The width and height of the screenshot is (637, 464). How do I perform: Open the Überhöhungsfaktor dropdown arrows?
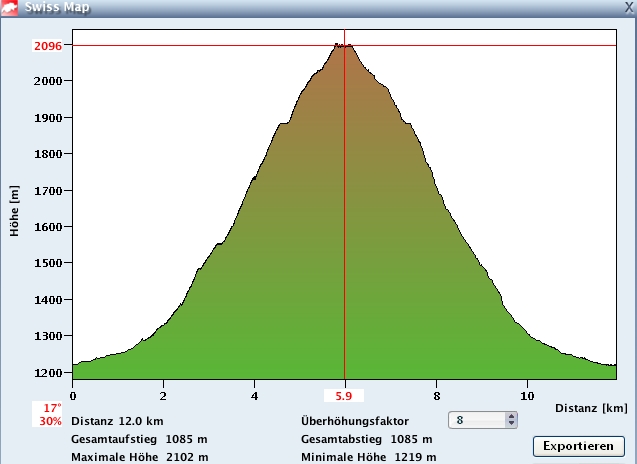(512, 421)
